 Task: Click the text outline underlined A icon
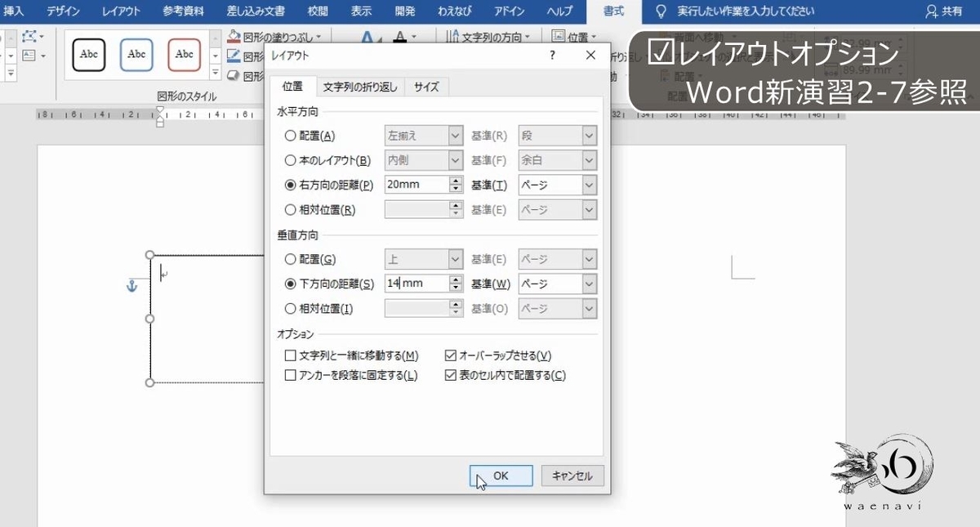399,38
